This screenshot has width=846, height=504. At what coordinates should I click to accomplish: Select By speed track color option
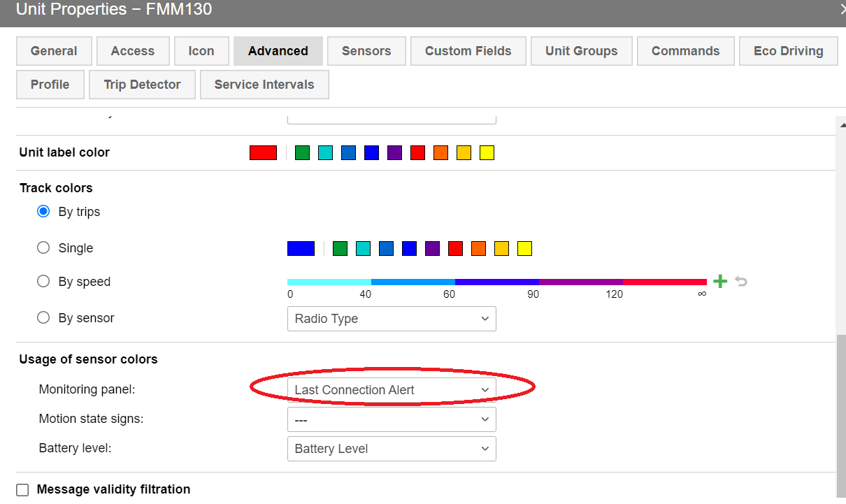point(43,281)
